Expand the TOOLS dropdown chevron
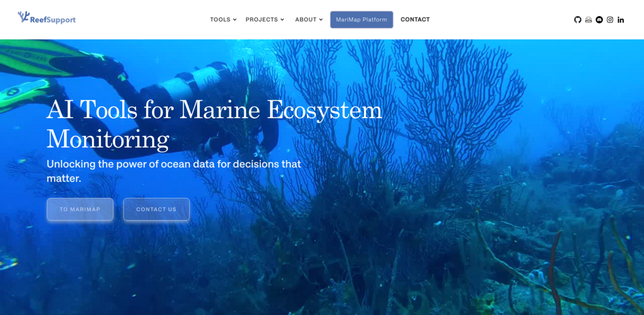This screenshot has height=315, width=644. tap(235, 19)
